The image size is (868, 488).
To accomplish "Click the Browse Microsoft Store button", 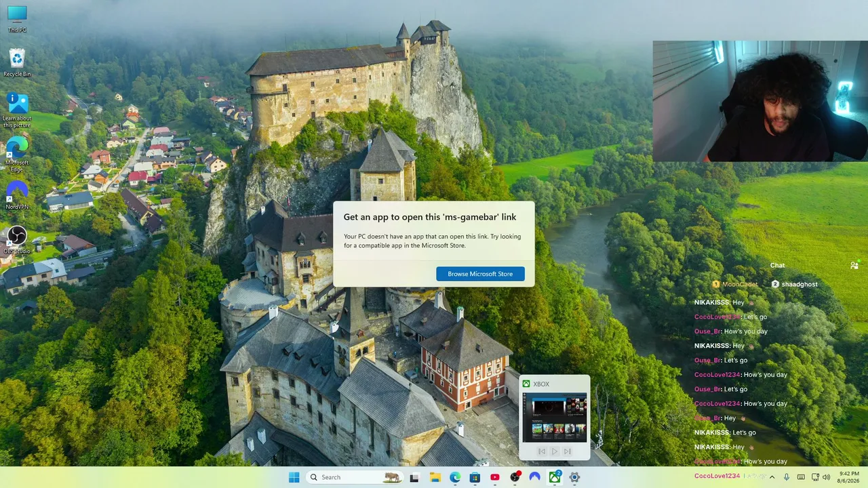I will coord(480,274).
